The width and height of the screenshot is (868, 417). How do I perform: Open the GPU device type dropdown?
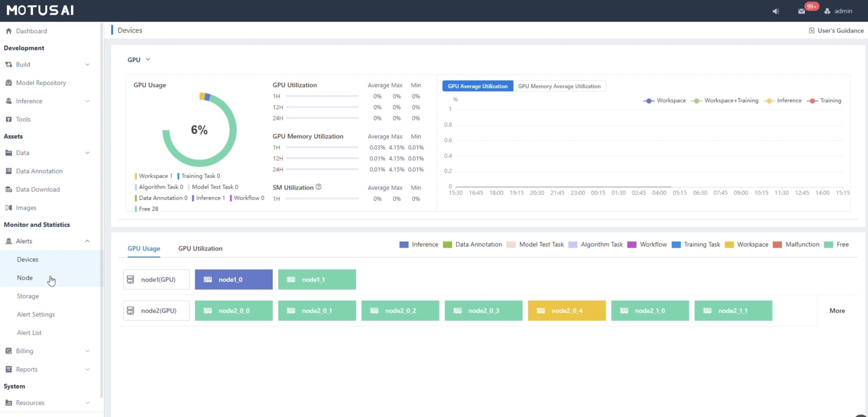pyautogui.click(x=139, y=60)
